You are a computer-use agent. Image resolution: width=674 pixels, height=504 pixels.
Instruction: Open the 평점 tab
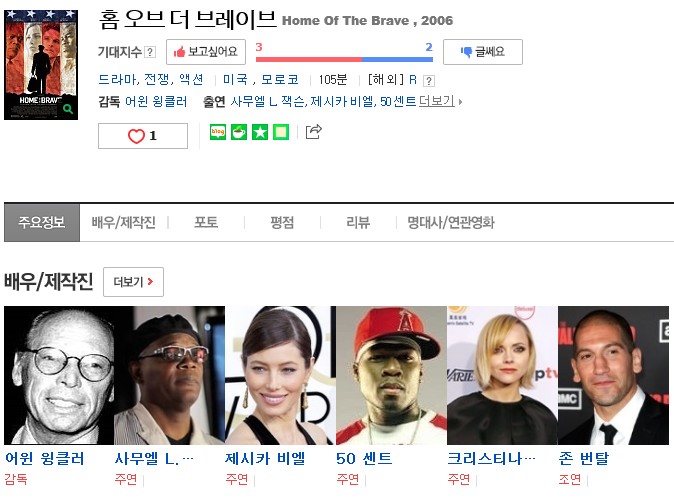282,223
